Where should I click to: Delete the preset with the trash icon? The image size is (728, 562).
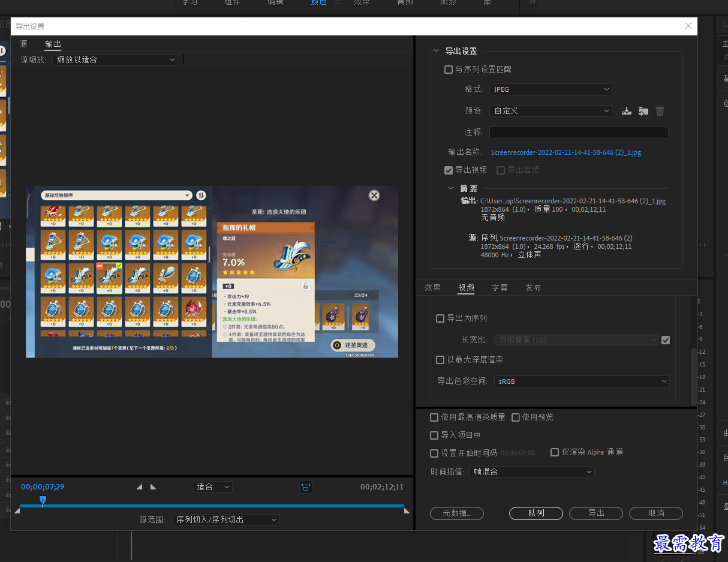tap(660, 111)
